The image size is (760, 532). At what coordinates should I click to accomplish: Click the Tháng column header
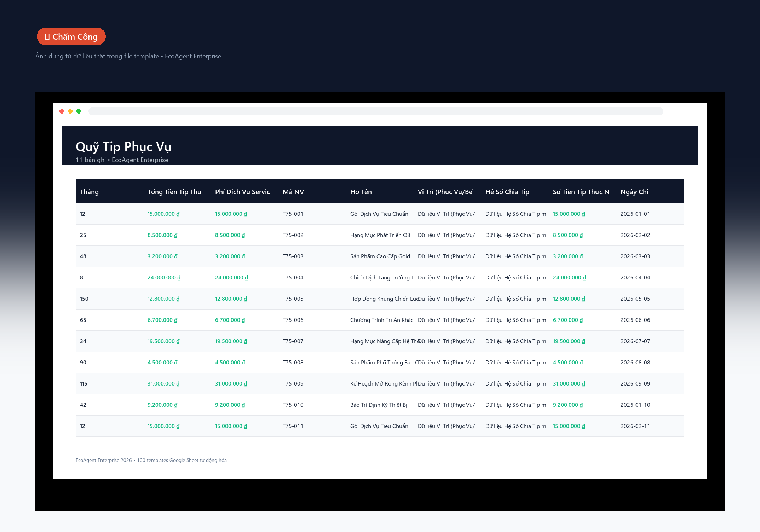89,192
